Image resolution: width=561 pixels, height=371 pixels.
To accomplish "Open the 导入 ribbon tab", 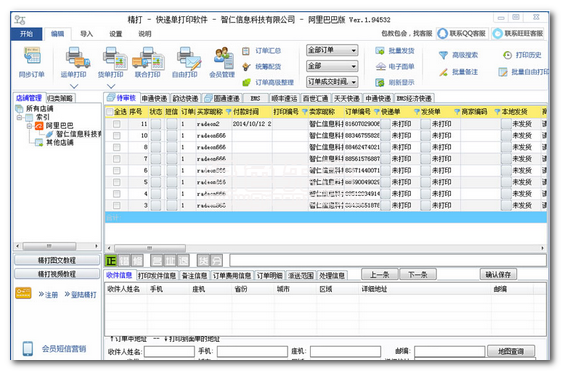I will (87, 34).
